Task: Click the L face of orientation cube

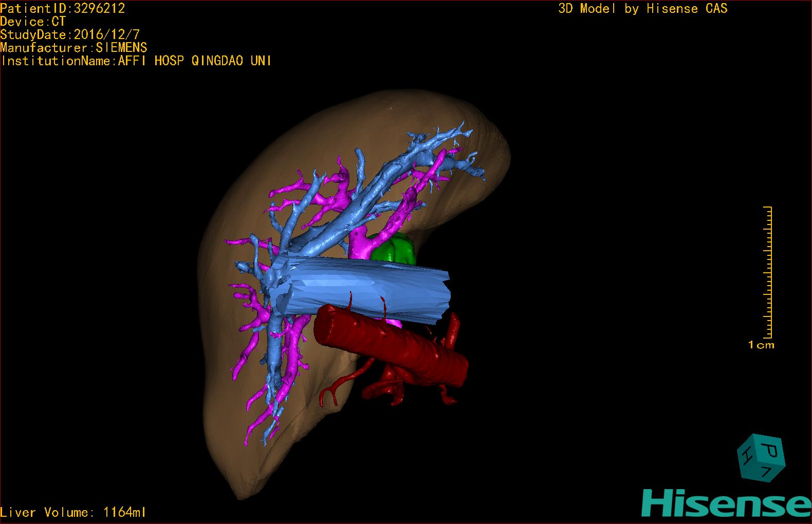Action: click(x=768, y=472)
